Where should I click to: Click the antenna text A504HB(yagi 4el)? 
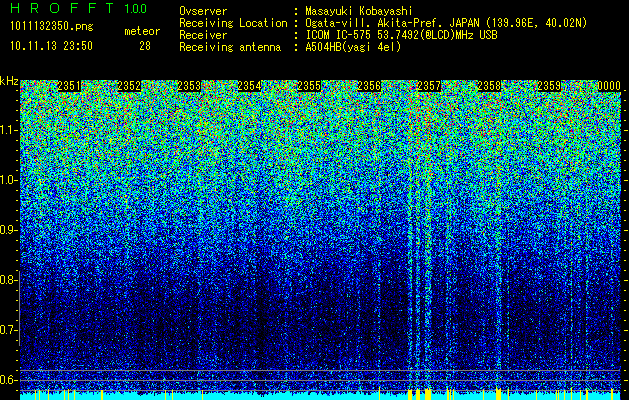(x=353, y=47)
